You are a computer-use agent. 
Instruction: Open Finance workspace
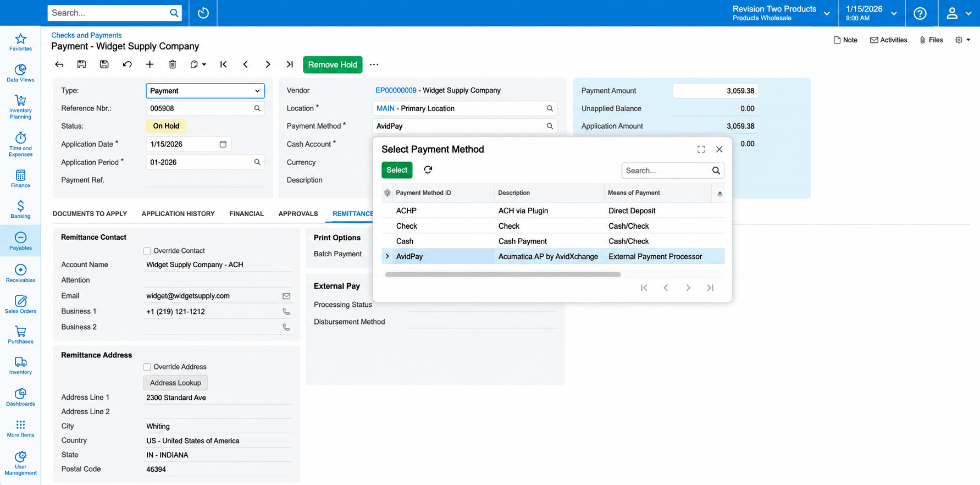[x=20, y=179]
